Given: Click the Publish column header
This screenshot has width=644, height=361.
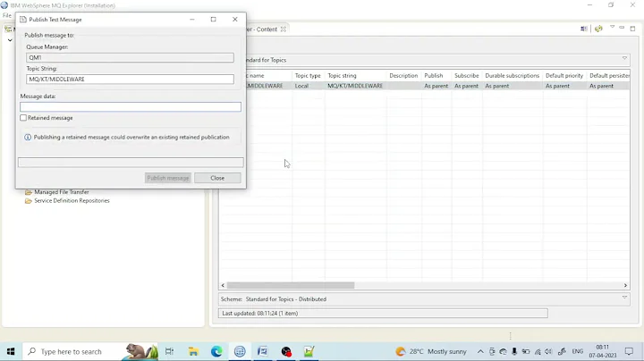Looking at the screenshot, I should [x=434, y=76].
